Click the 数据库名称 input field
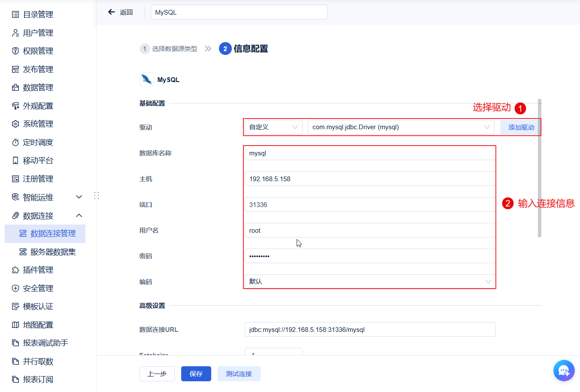Screen dimensions: 580x392 click(370, 153)
